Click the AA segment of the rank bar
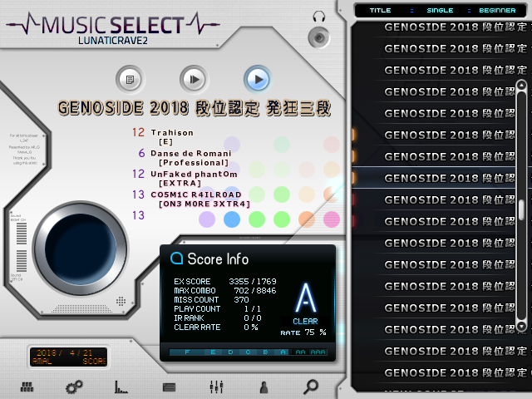The height and width of the screenshot is (399, 532). [300, 352]
